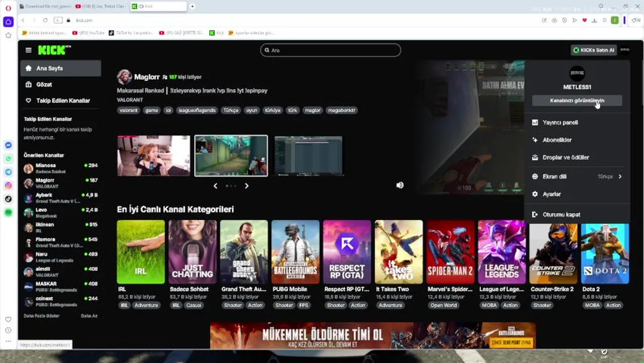Image resolution: width=644 pixels, height=363 pixels.
Task: Switch to the Download file tab
Action: (46, 6)
